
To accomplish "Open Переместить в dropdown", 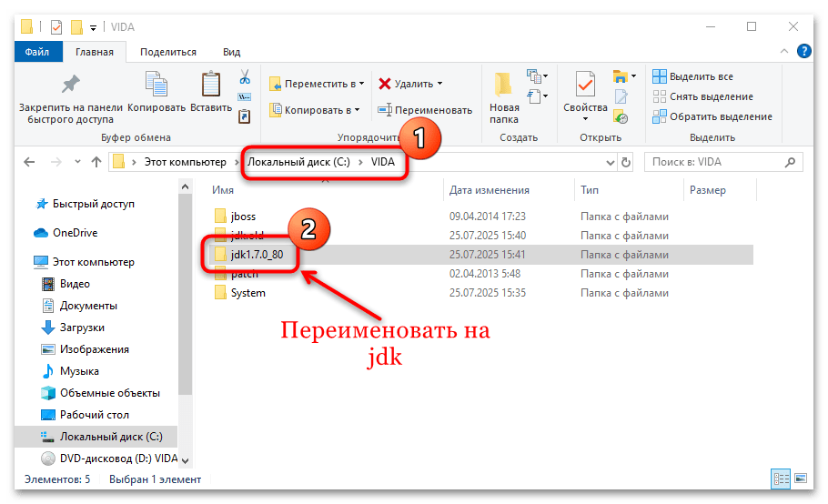I will [x=317, y=84].
